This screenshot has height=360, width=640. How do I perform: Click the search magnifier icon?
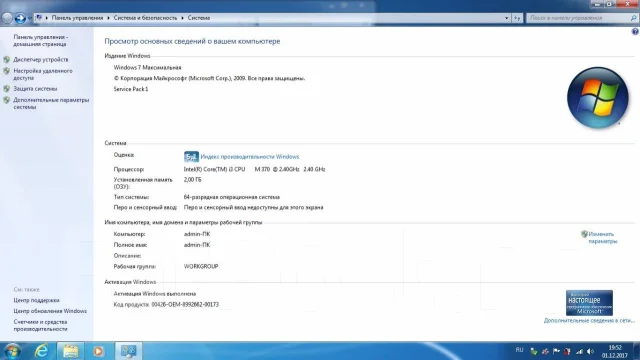[x=633, y=18]
